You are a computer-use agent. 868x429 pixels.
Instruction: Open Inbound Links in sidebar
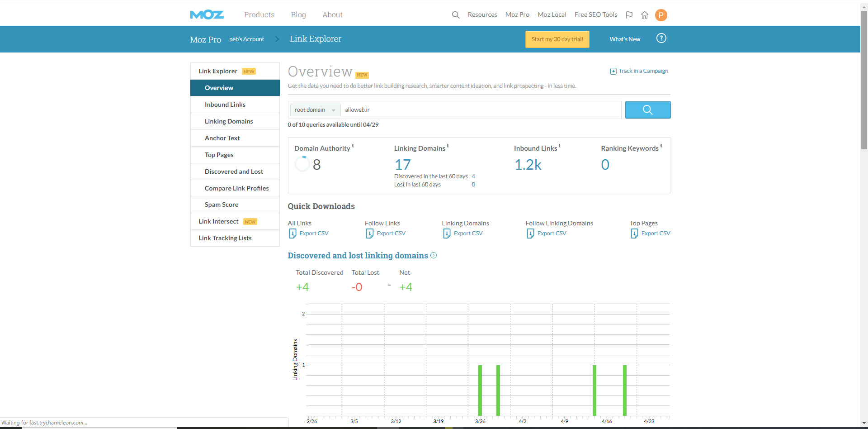click(x=235, y=105)
